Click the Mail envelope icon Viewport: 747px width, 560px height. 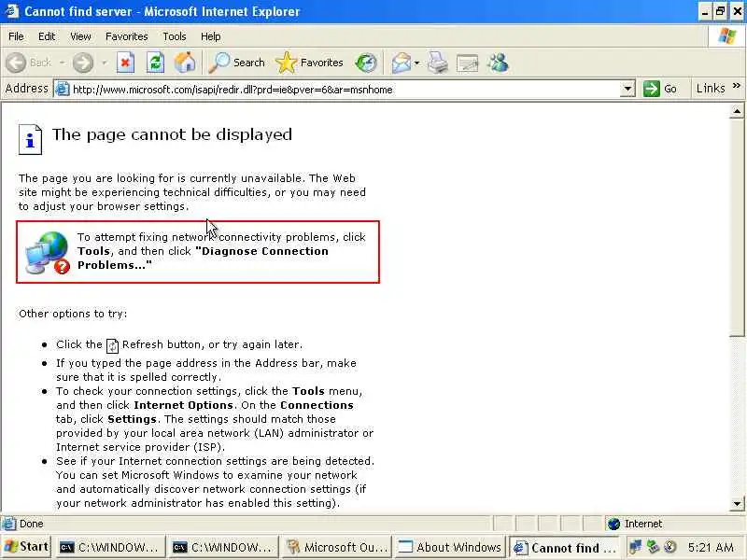click(402, 63)
